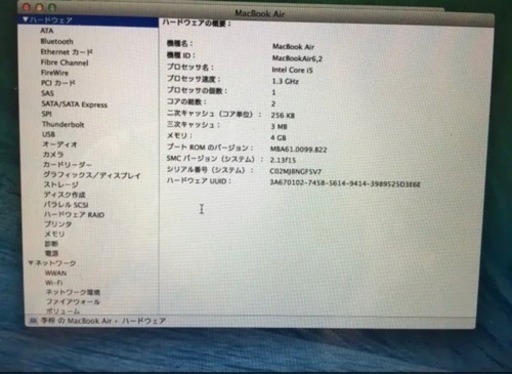Click the MacBook Air model name value
This screenshot has width=512, height=374.
point(293,47)
